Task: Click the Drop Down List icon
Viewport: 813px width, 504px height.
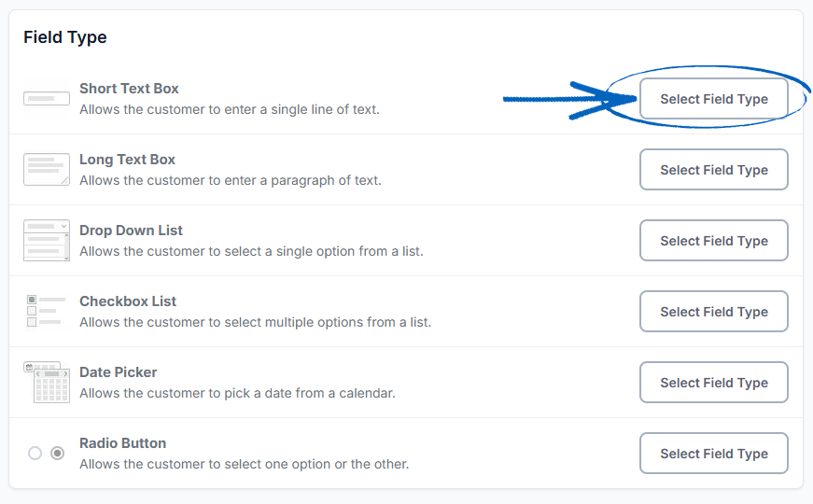Action: tap(47, 240)
